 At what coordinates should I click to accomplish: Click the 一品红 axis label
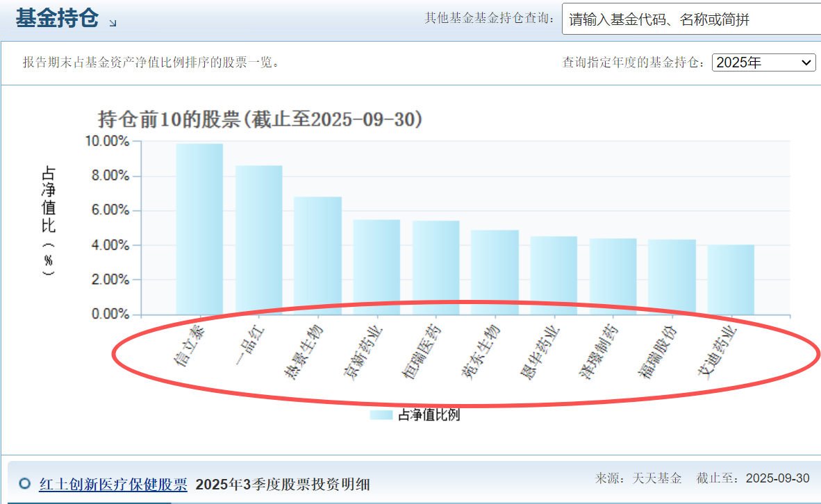tap(250, 344)
